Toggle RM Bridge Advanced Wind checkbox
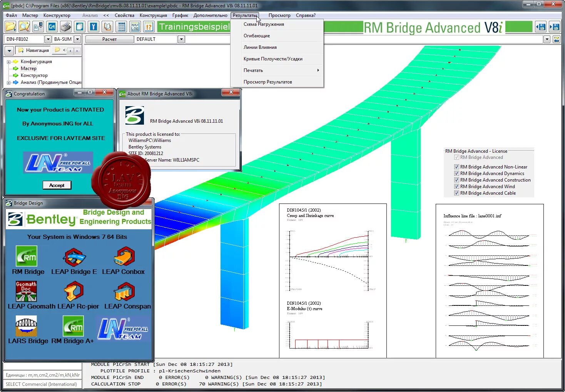The height and width of the screenshot is (392, 565). 456,187
